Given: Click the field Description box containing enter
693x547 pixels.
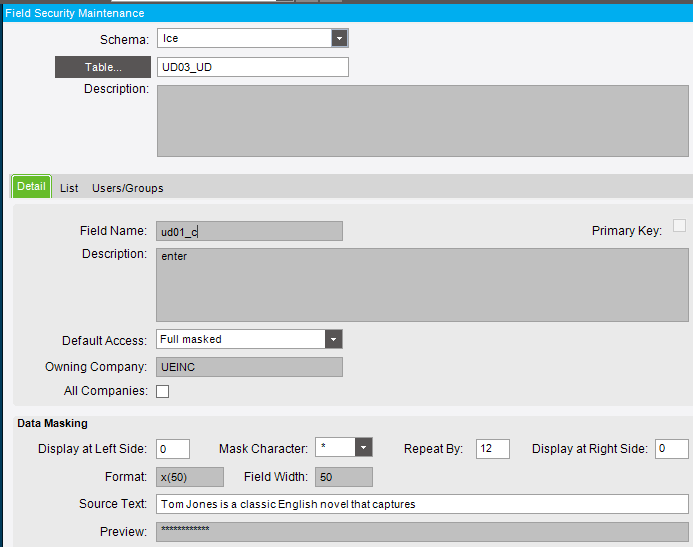Looking at the screenshot, I should coord(422,285).
